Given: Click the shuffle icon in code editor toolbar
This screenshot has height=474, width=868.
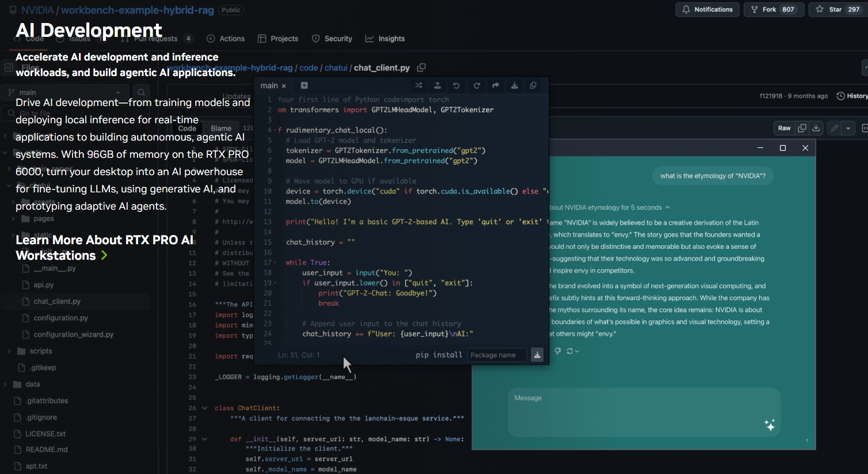Looking at the screenshot, I should click(418, 85).
